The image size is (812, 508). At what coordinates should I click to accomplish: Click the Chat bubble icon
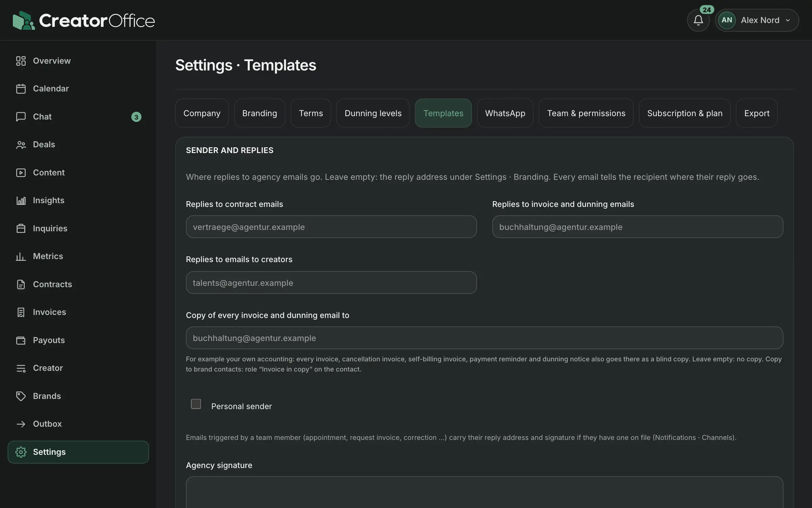click(x=21, y=117)
